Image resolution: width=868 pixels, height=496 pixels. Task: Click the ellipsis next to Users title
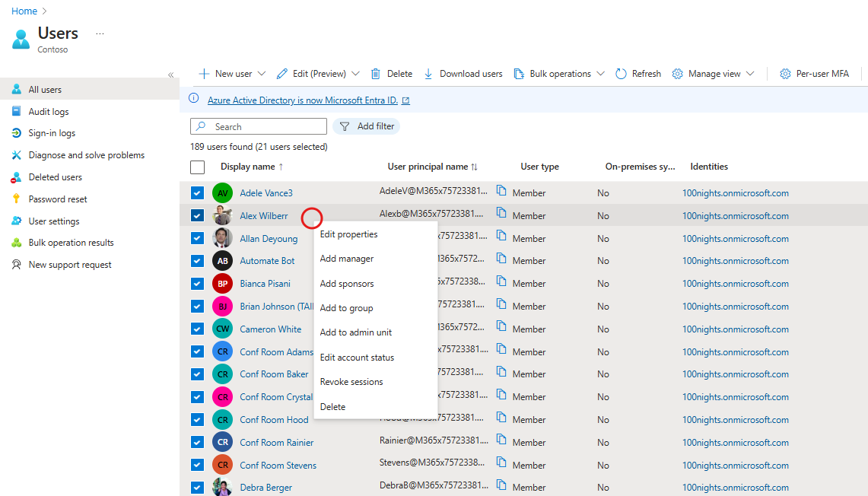[100, 33]
